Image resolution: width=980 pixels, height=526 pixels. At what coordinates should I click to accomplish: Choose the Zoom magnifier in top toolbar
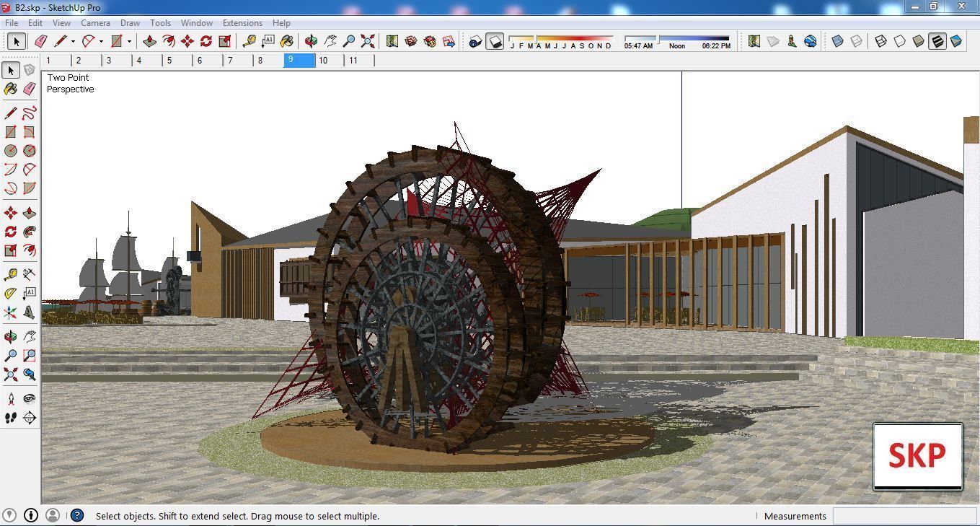pos(348,41)
